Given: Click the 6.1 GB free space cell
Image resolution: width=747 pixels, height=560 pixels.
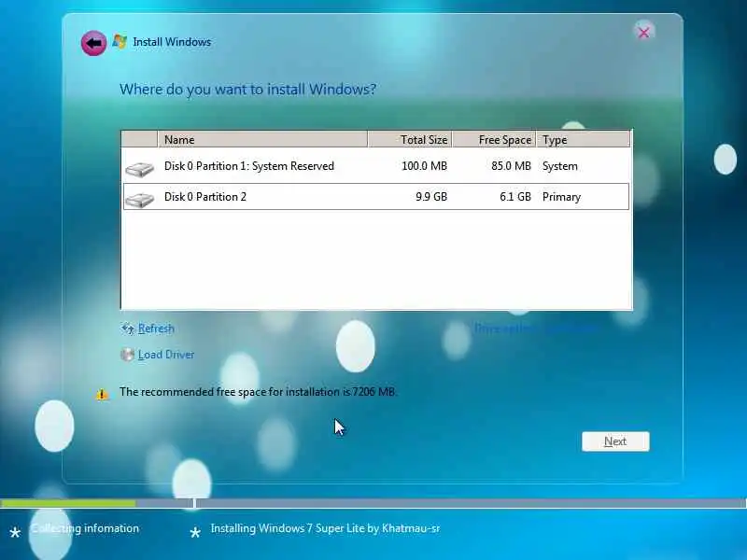Looking at the screenshot, I should (515, 197).
